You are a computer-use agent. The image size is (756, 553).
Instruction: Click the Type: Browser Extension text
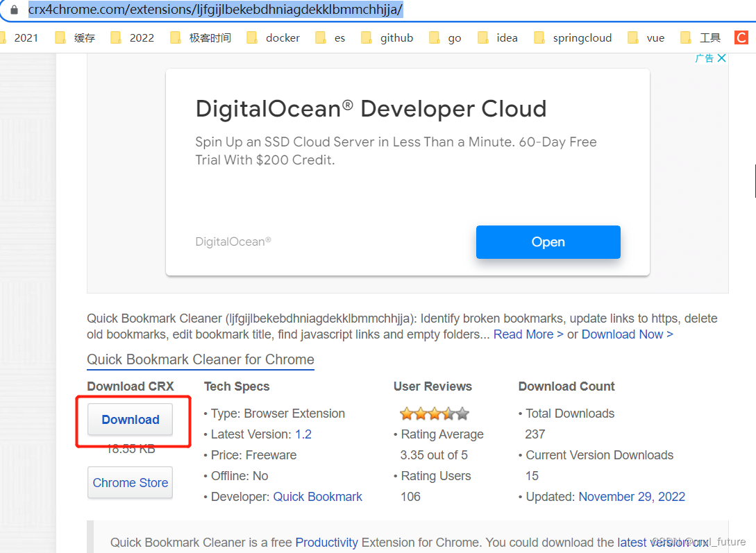pos(278,414)
